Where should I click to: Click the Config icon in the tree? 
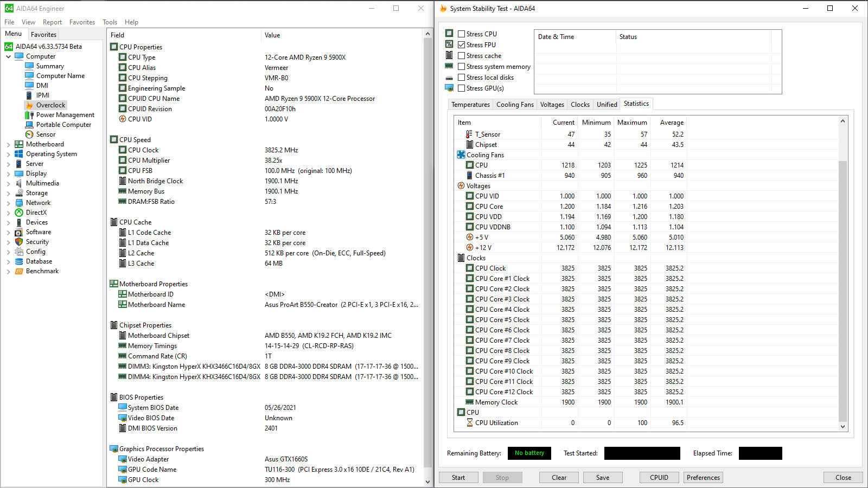[x=19, y=252]
